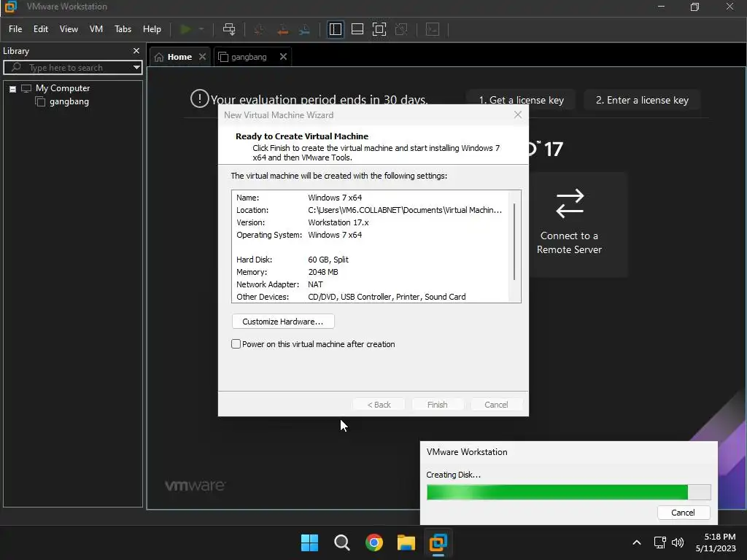Image resolution: width=747 pixels, height=560 pixels.
Task: Click the Hard Disk 60 GB, Split value
Action: [328, 260]
